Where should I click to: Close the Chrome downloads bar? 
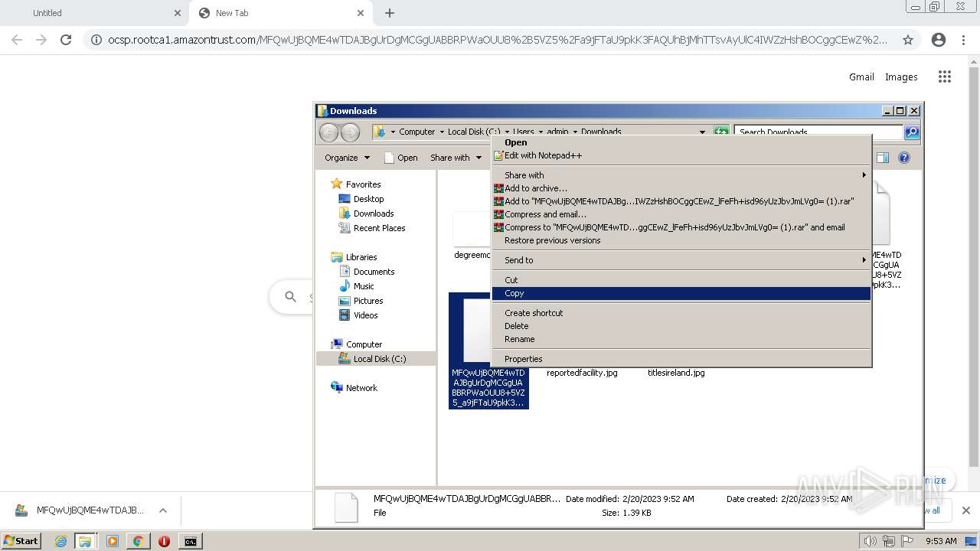(x=965, y=510)
